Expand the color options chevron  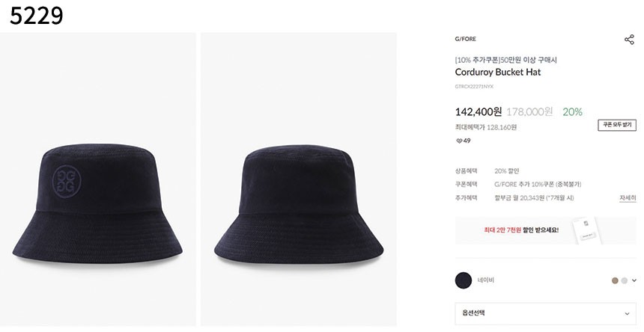click(x=634, y=280)
